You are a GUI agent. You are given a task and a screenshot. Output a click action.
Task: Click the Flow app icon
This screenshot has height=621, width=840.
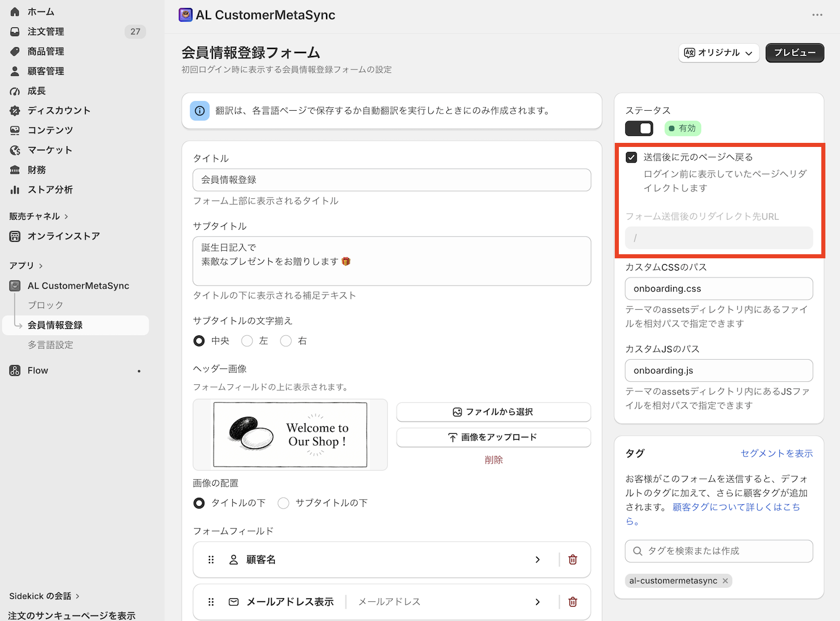[x=15, y=370]
